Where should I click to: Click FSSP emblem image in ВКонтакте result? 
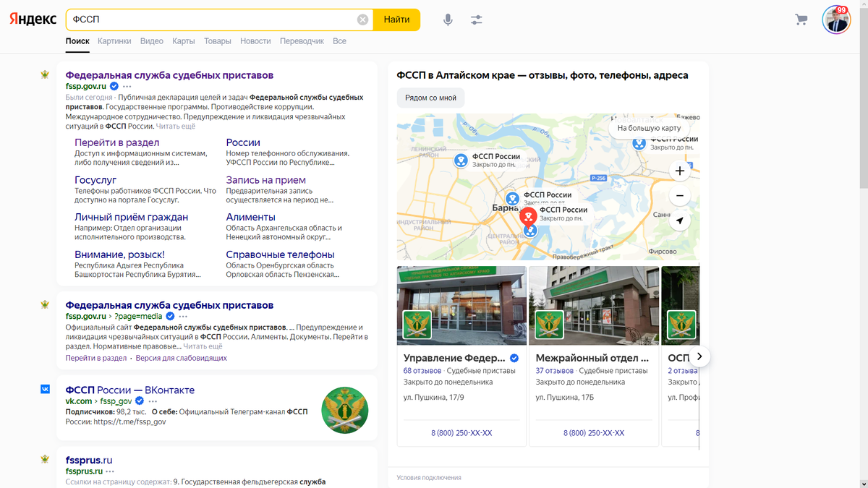pyautogui.click(x=345, y=410)
